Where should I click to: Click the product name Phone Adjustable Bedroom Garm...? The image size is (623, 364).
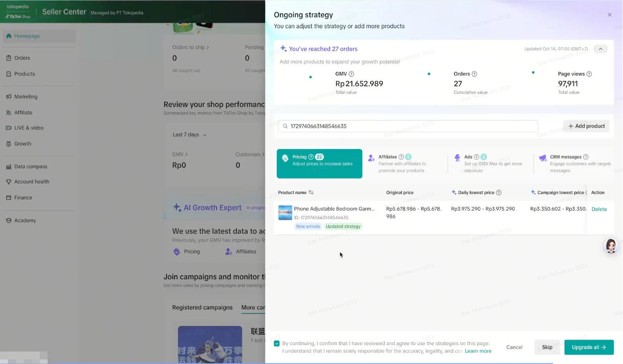(x=334, y=209)
